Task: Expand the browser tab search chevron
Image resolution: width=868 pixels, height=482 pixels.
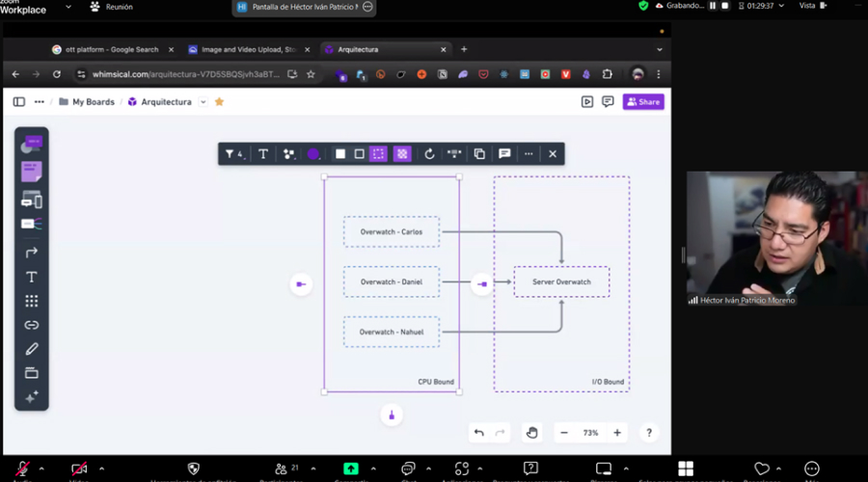Action: [660, 49]
